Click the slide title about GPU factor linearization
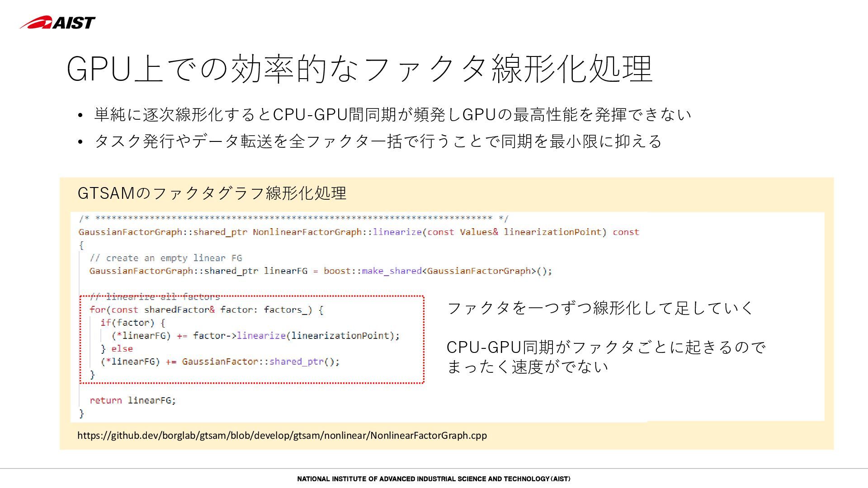The width and height of the screenshot is (868, 488). click(x=359, y=69)
